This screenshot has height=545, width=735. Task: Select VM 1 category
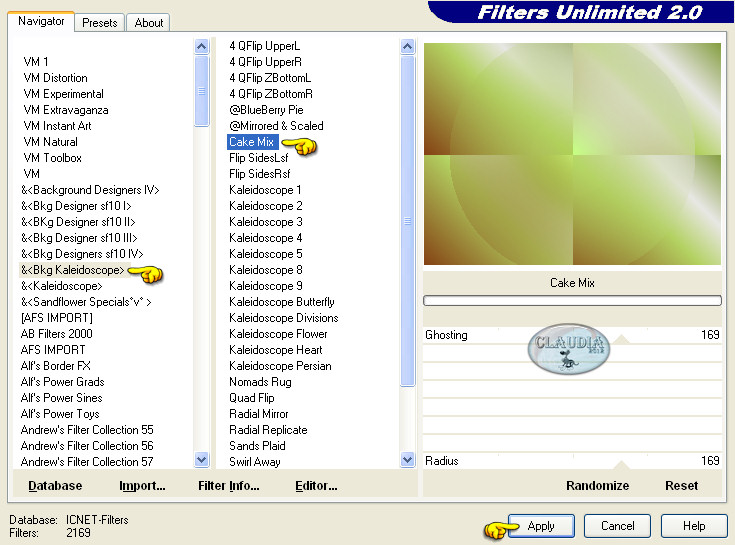[36, 62]
